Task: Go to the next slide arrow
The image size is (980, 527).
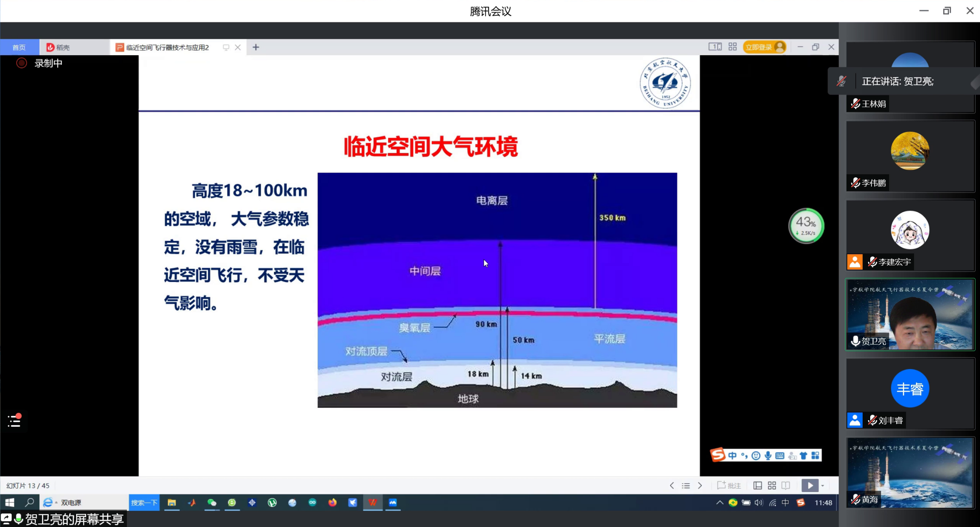Action: click(x=700, y=485)
